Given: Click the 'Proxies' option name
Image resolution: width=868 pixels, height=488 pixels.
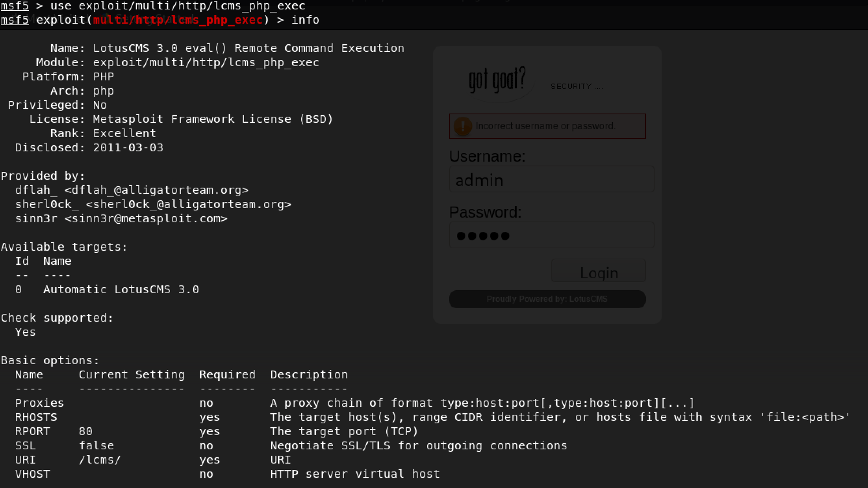Looking at the screenshot, I should (x=39, y=403).
